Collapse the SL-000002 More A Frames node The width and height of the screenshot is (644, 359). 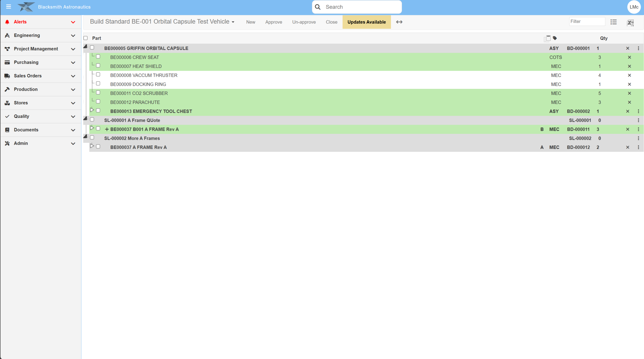point(86,136)
